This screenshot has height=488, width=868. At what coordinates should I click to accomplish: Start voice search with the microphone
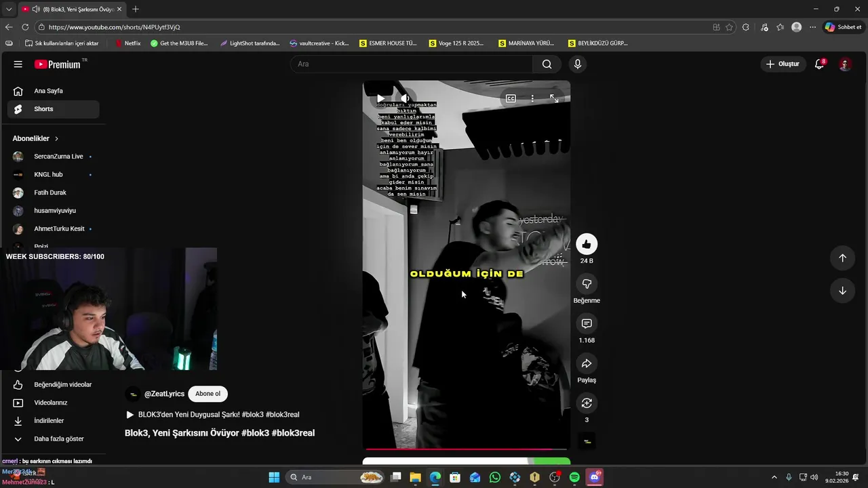pos(578,64)
